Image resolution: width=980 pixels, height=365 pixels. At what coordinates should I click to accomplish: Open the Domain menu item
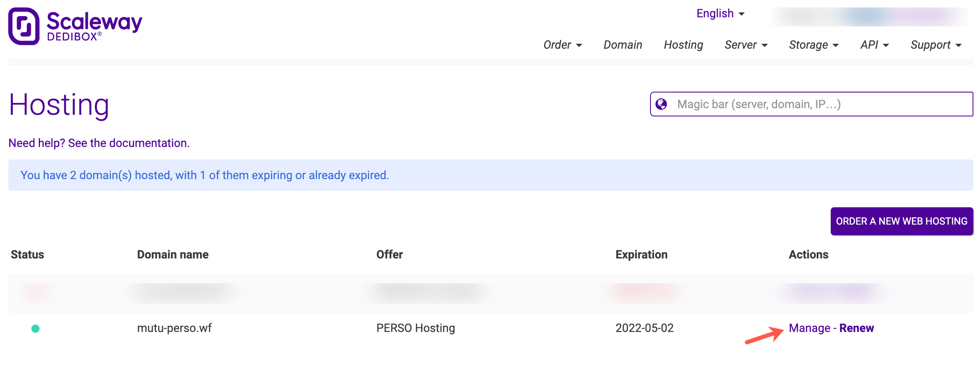pyautogui.click(x=623, y=45)
